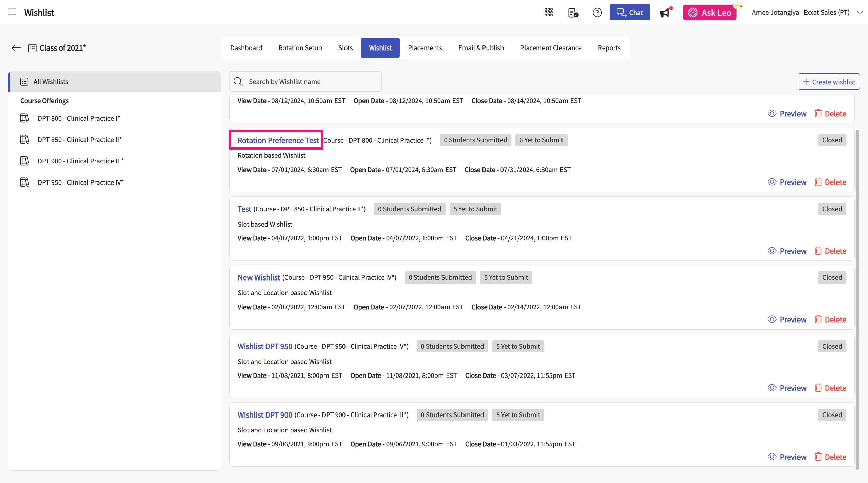
Task: Open the announcements megaphone icon
Action: coord(665,13)
